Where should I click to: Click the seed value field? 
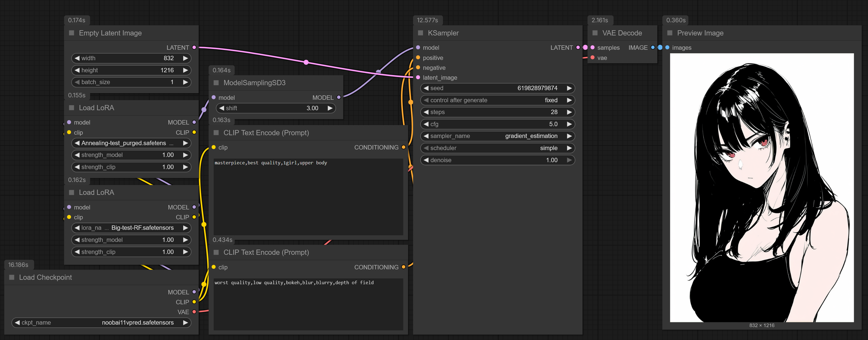tap(497, 88)
